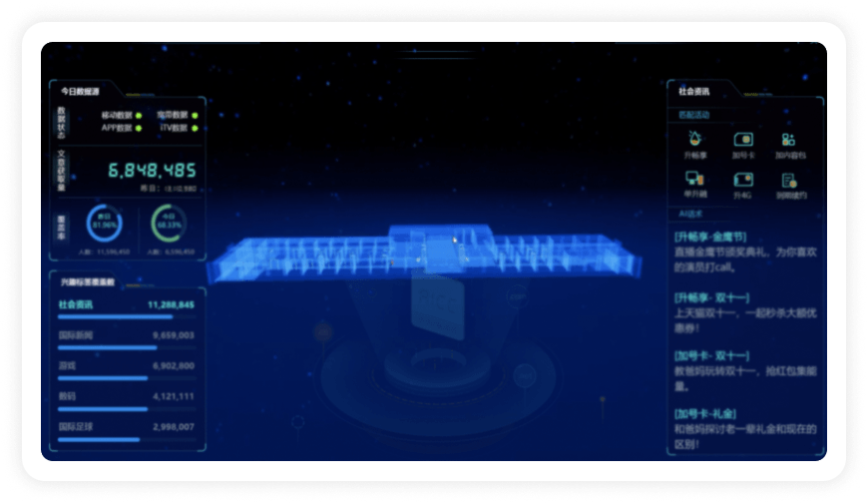
Task: Click the 加号卡 card icon
Action: pos(742,141)
